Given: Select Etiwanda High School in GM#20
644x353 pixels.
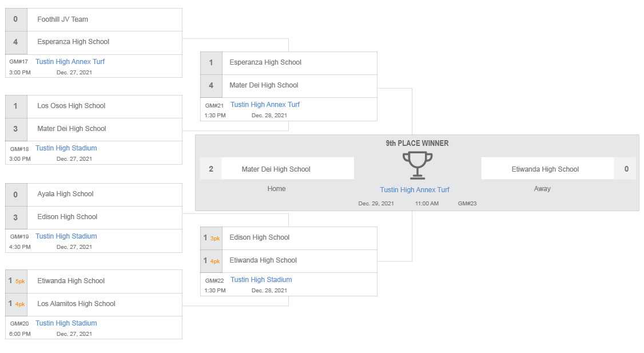Looking at the screenshot, I should [x=94, y=281].
